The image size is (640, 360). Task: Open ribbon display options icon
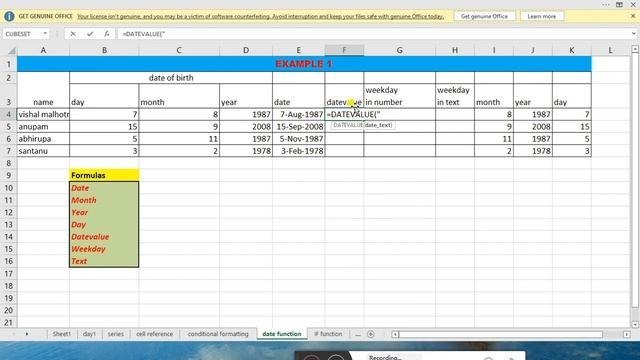[x=619, y=4]
